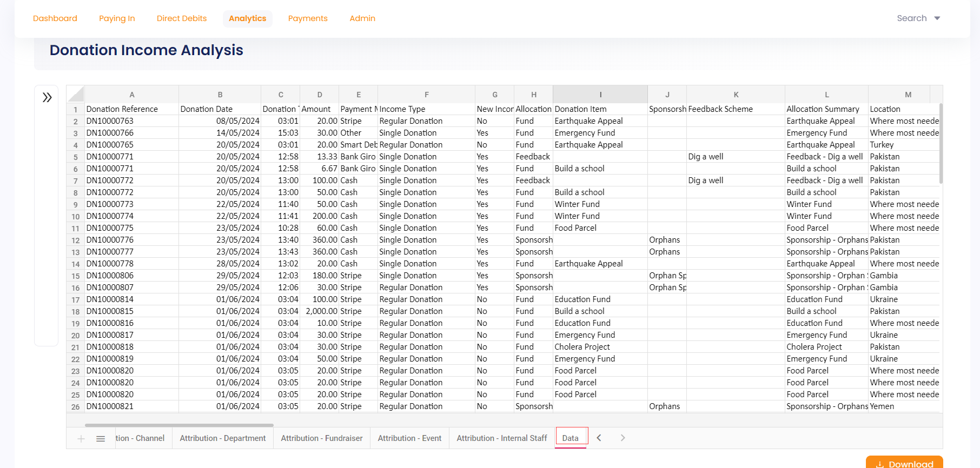The height and width of the screenshot is (468, 980).
Task: Select the Data sheet tab
Action: coord(571,438)
